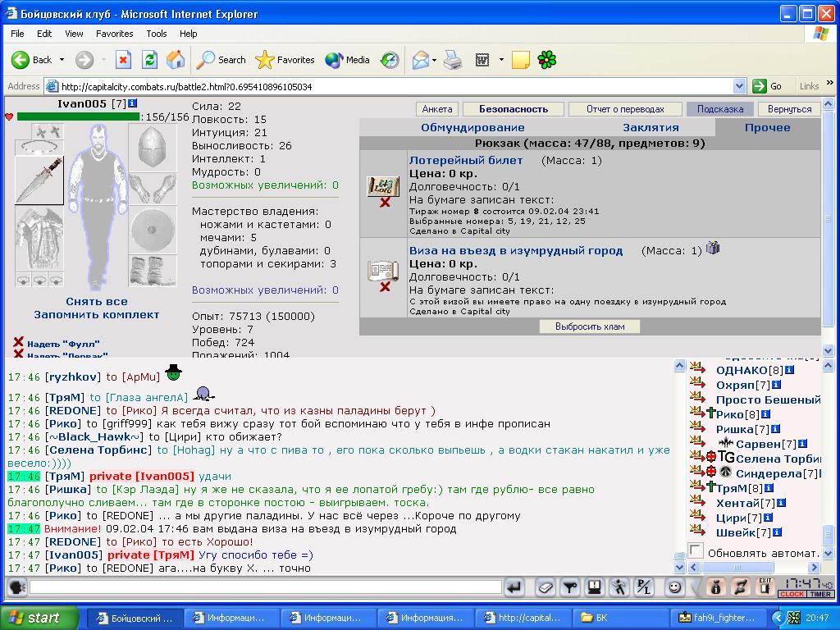Click the info icon next to Ivan005

click(132, 103)
